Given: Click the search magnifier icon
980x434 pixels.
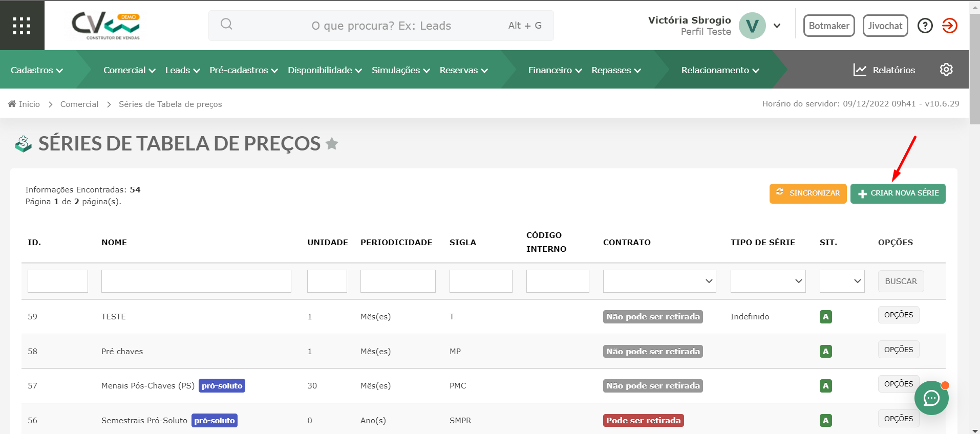Looking at the screenshot, I should [226, 24].
